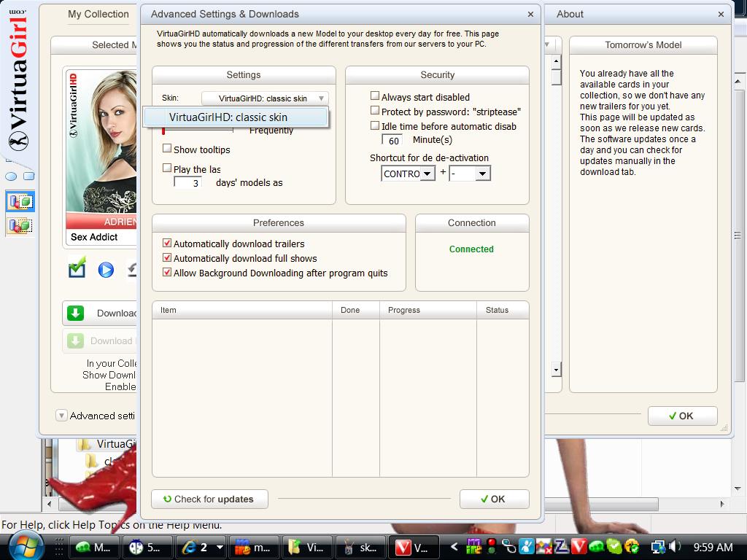This screenshot has height=560, width=747.
Task: Click the green checkmark icon under the model card
Action: click(x=77, y=268)
